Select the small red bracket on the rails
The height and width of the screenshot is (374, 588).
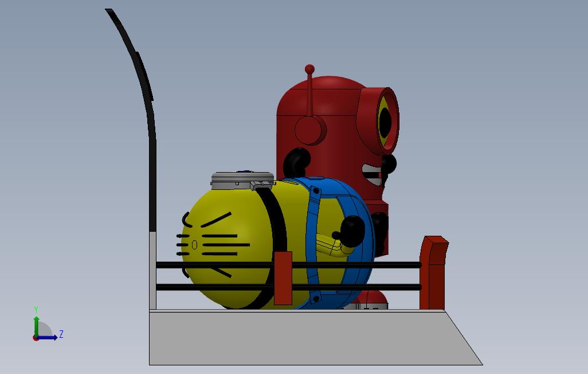[x=283, y=278]
